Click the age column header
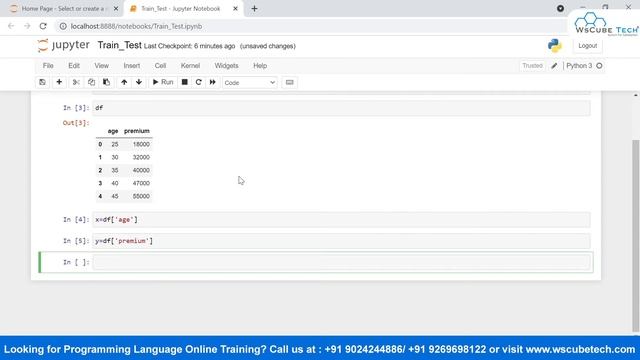 (113, 131)
